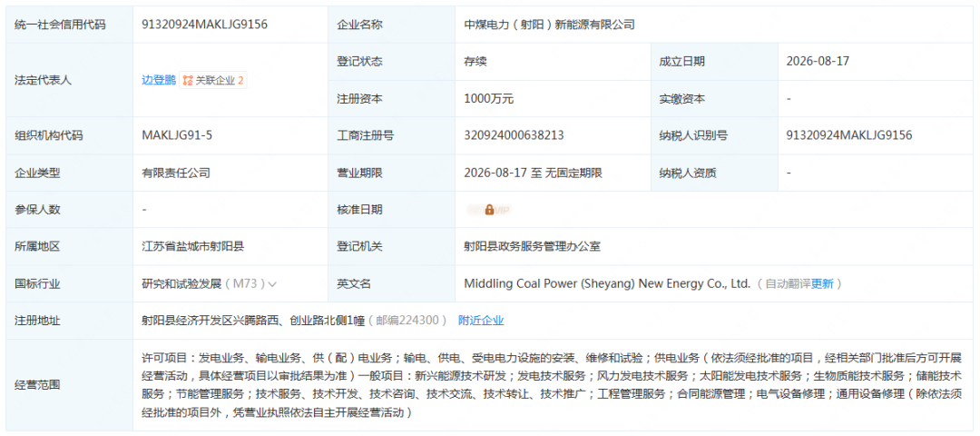Click the related-enterprise icon beside 关联企业
Viewport: 980px width, 436px height.
coord(188,80)
